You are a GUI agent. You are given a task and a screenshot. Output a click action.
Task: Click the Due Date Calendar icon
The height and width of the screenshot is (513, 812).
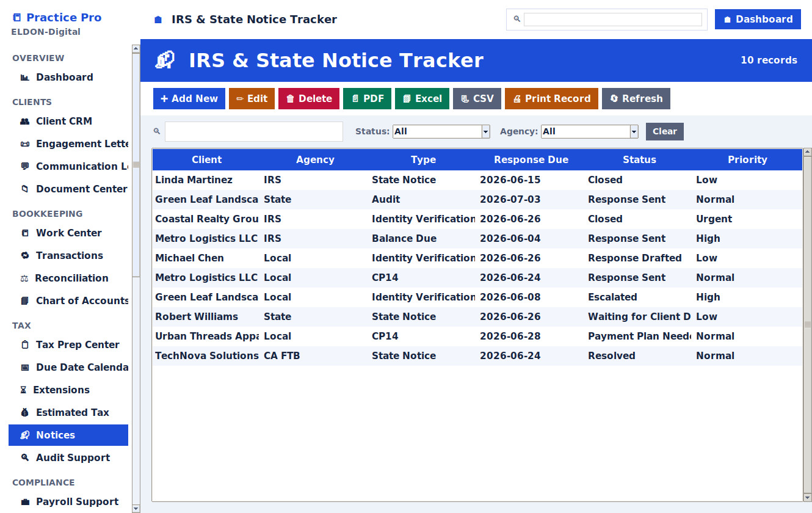[x=25, y=368]
